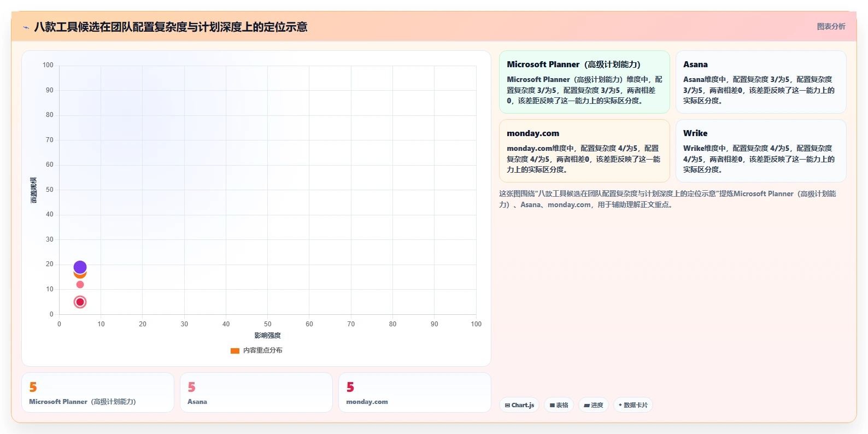Screen dimensions: 868x434
Task: Click the Chart.js tag
Action: 519,405
